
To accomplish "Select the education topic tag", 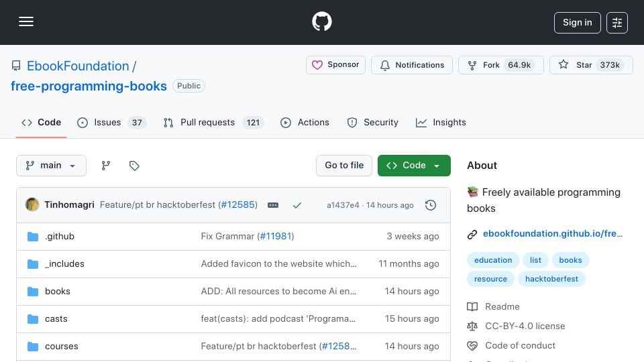I will [x=493, y=260].
